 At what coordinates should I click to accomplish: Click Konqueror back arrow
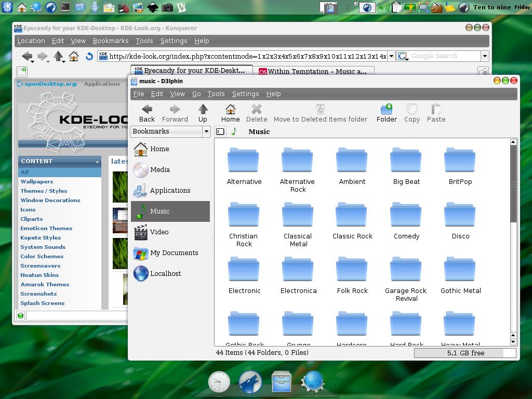[x=27, y=56]
